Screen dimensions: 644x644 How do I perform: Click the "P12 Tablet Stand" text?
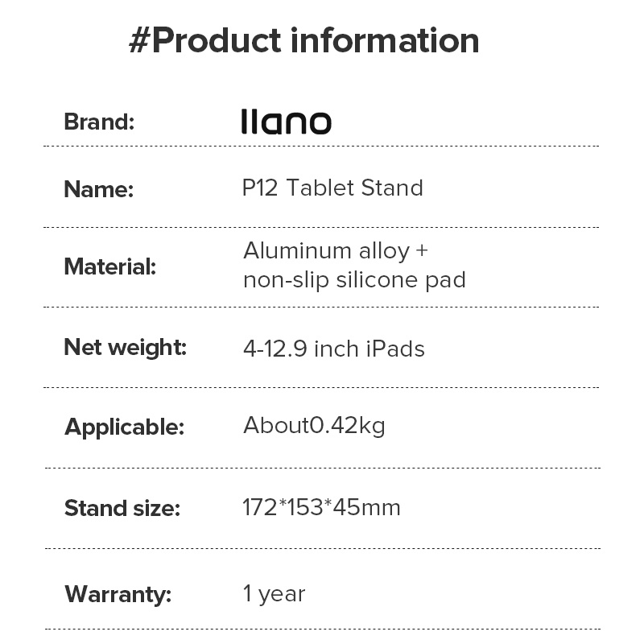tap(332, 188)
